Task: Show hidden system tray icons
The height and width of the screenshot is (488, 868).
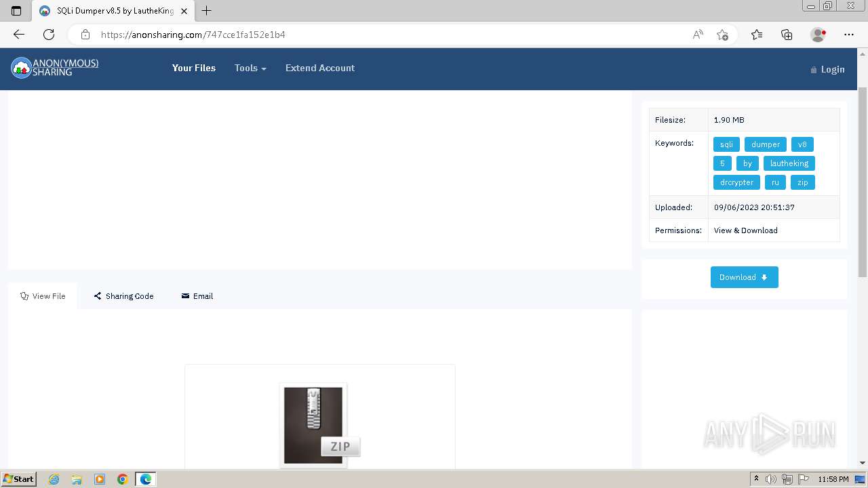Action: [x=756, y=479]
